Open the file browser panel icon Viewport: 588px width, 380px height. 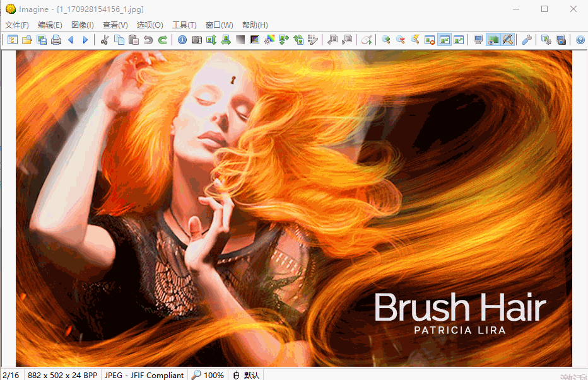13,40
